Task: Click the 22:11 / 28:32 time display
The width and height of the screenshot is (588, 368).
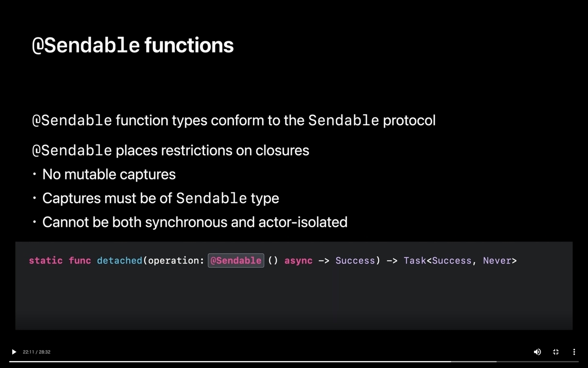Action: coord(37,352)
